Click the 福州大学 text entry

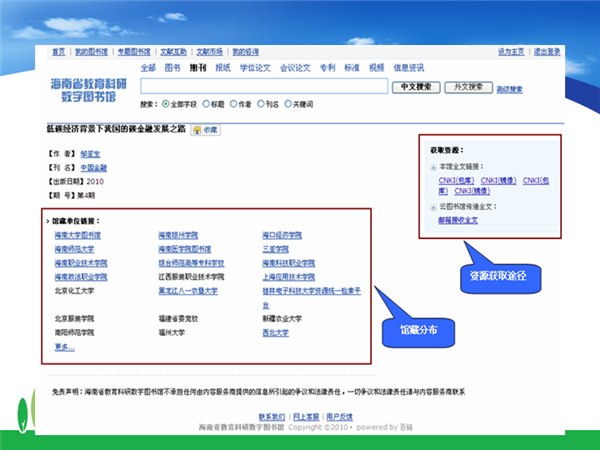172,333
